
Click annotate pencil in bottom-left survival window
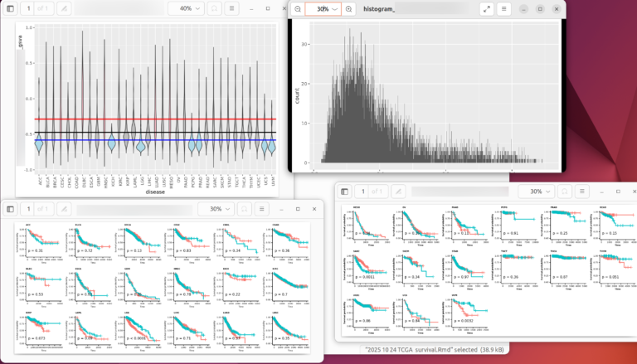pyautogui.click(x=65, y=209)
